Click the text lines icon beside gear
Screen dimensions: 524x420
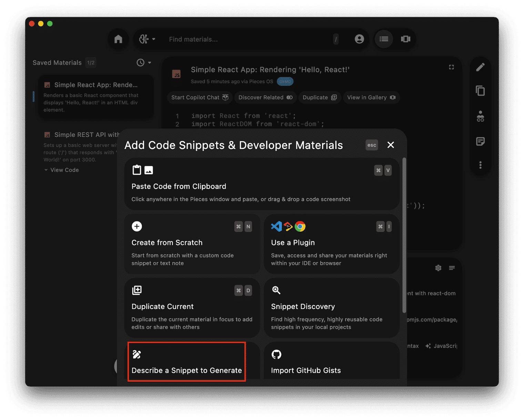(452, 268)
